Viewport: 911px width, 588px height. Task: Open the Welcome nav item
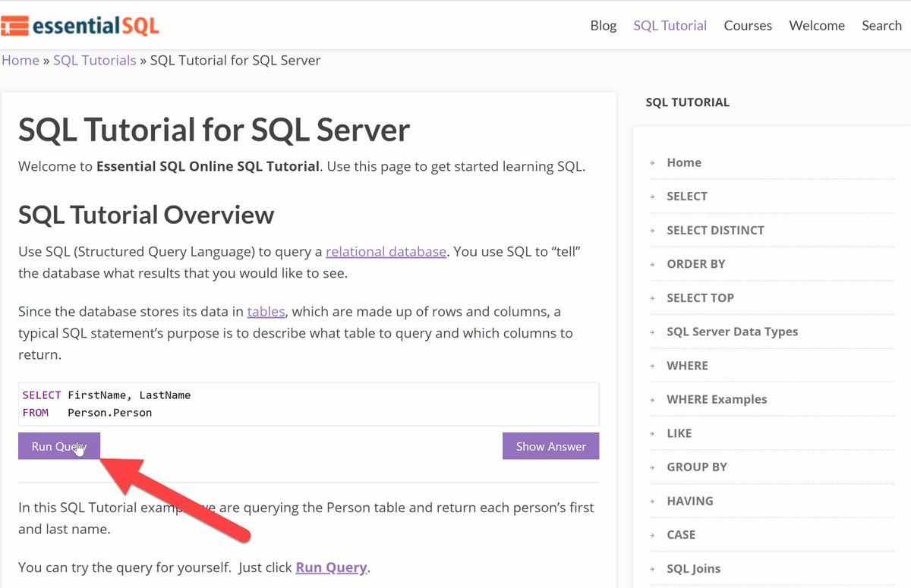[x=817, y=26]
